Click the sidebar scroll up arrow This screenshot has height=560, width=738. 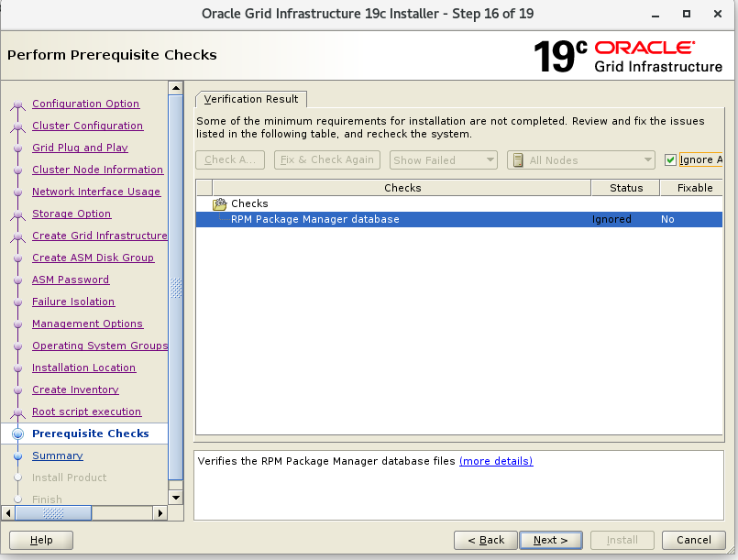point(175,88)
